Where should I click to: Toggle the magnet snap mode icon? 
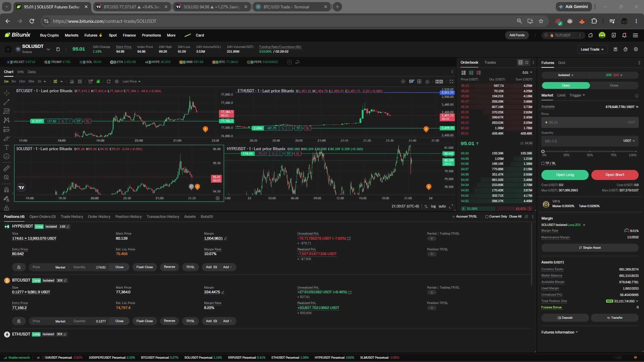coord(6,190)
